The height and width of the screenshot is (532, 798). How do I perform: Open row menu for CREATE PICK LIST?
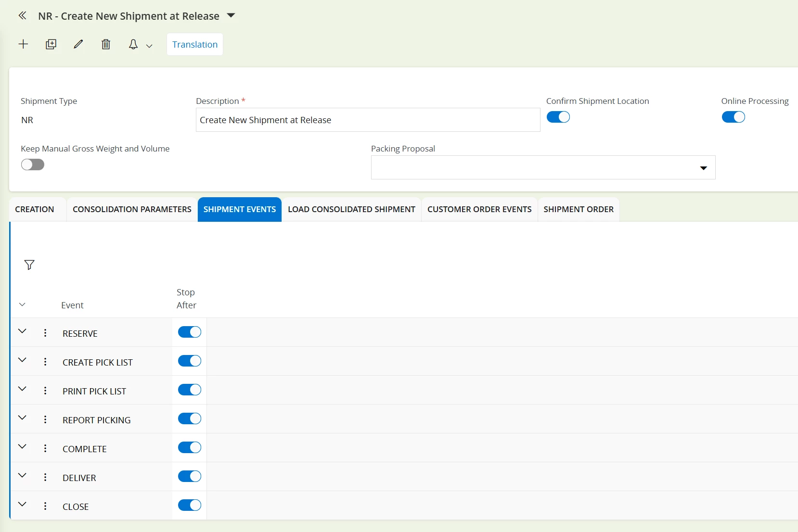click(45, 362)
